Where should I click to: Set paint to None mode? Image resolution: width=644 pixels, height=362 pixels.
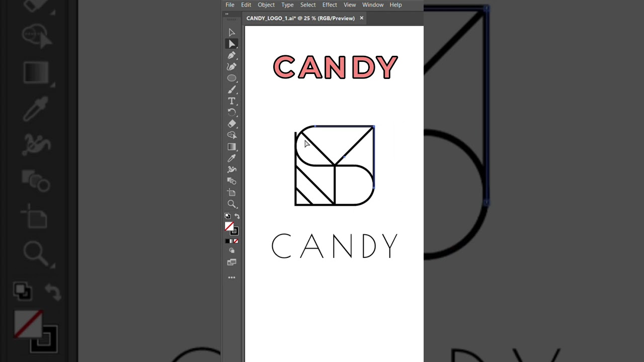236,241
